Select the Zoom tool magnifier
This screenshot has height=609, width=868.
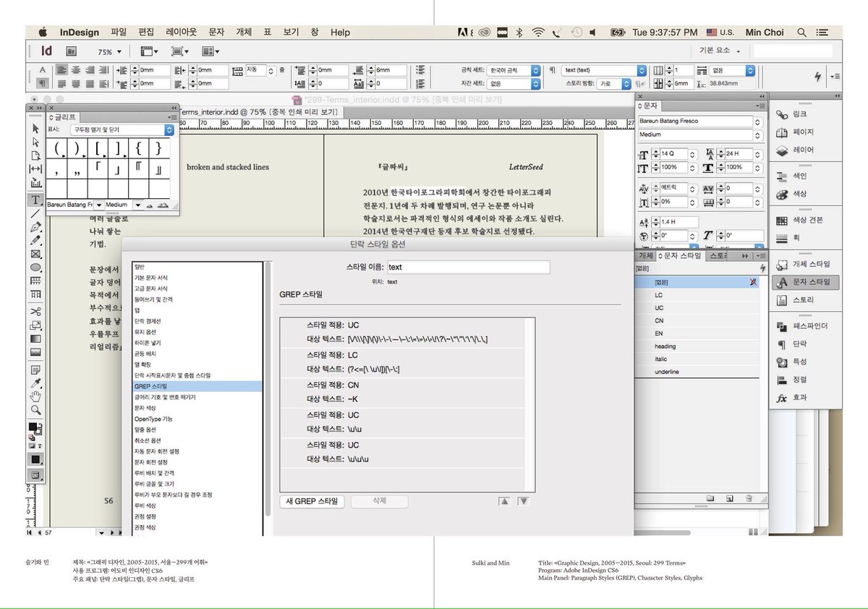(35, 409)
